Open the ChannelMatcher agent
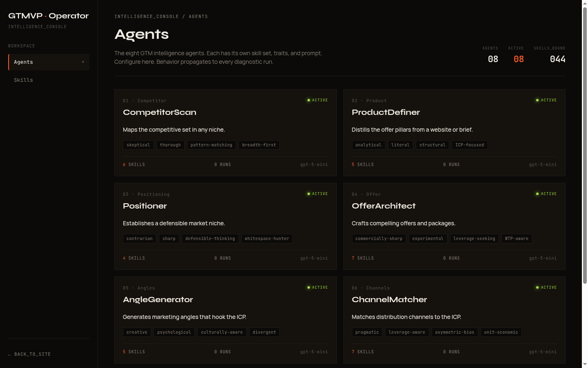 tap(389, 300)
